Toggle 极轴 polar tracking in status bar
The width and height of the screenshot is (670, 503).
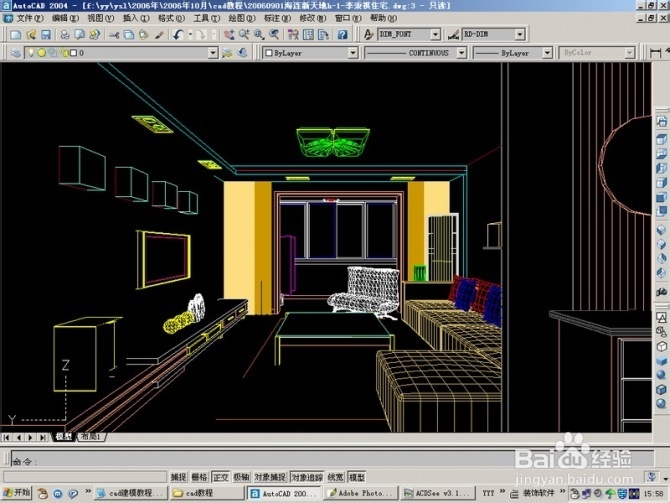pyautogui.click(x=241, y=477)
